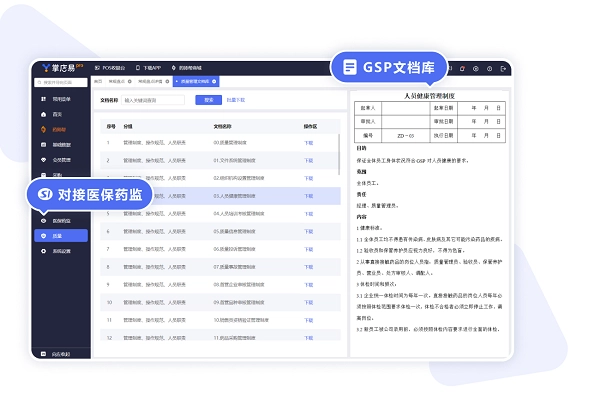Click the 文档名称 search input field
600x415 pixels.
pyautogui.click(x=155, y=100)
